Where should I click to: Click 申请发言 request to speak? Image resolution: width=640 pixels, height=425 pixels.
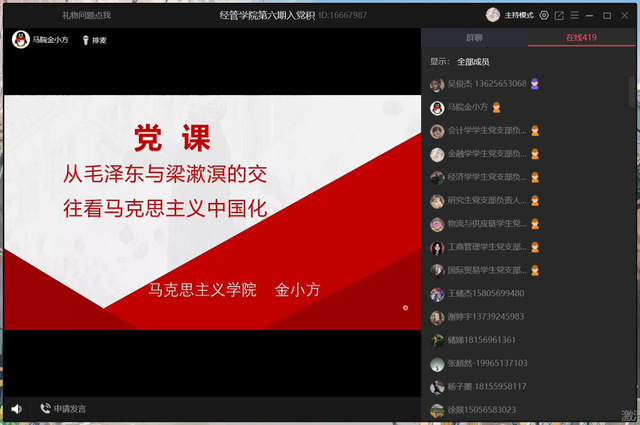pos(70,409)
